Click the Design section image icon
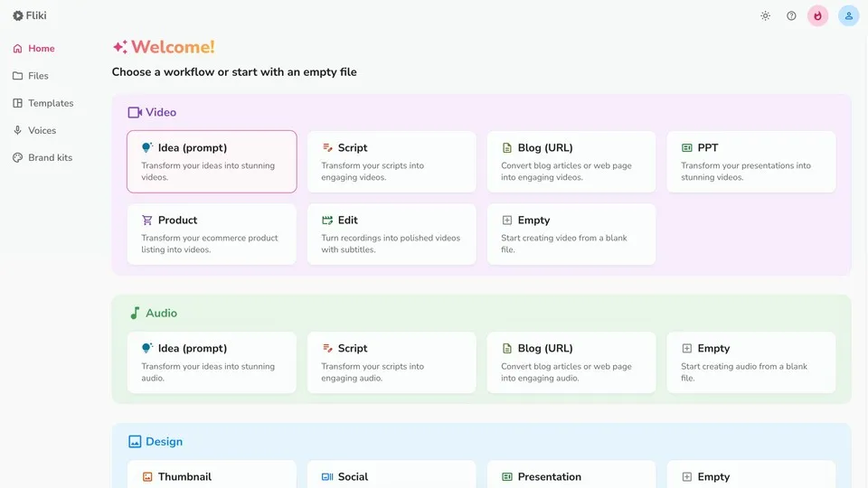 (x=135, y=442)
